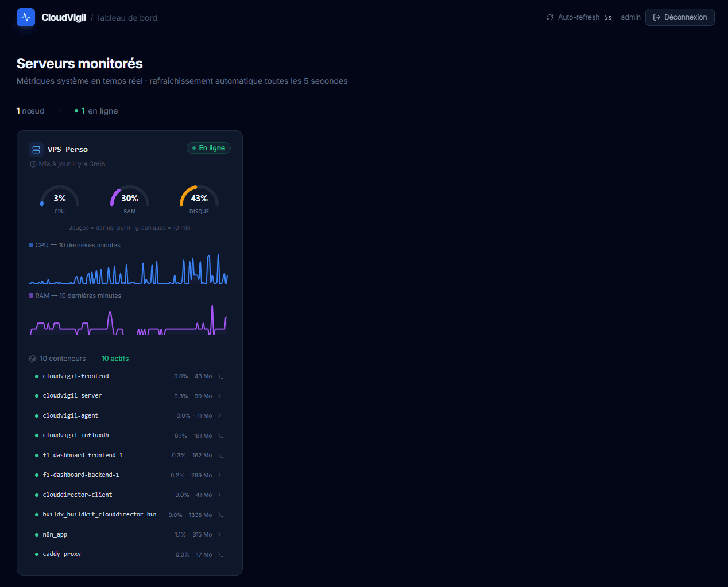Viewport: 728px width, 587px height.
Task: Open terminal for n8n_app container
Action: [x=220, y=535]
